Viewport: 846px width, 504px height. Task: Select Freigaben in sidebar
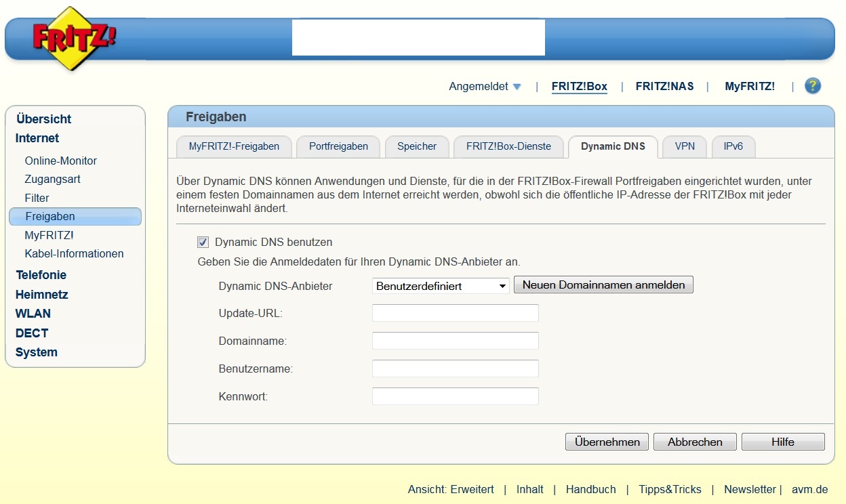click(x=75, y=217)
